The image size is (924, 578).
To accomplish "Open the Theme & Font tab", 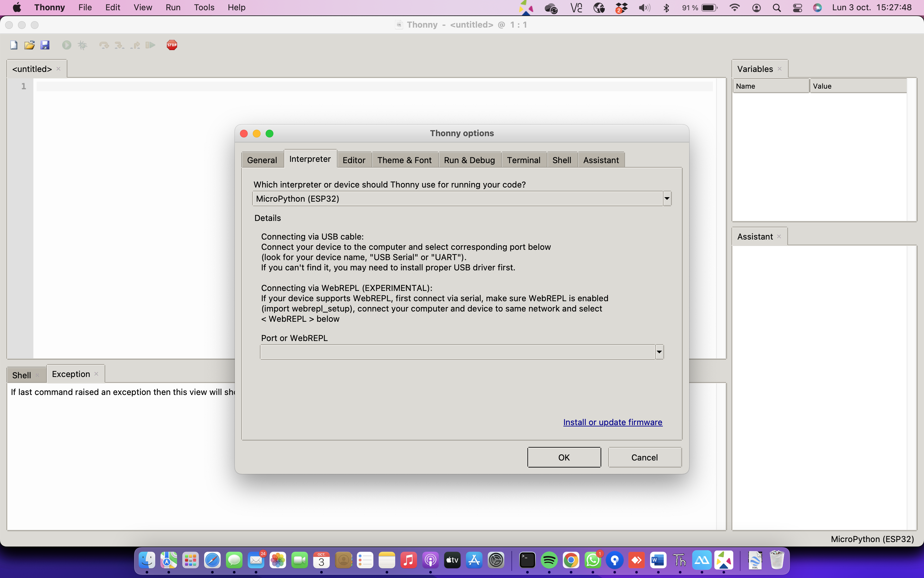I will pyautogui.click(x=404, y=160).
